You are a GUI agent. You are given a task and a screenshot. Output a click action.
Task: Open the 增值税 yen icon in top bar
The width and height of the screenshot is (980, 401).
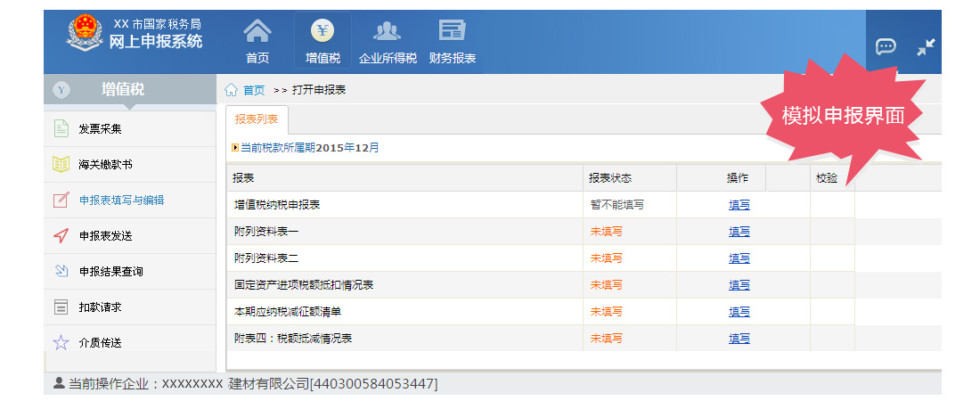pos(323,32)
